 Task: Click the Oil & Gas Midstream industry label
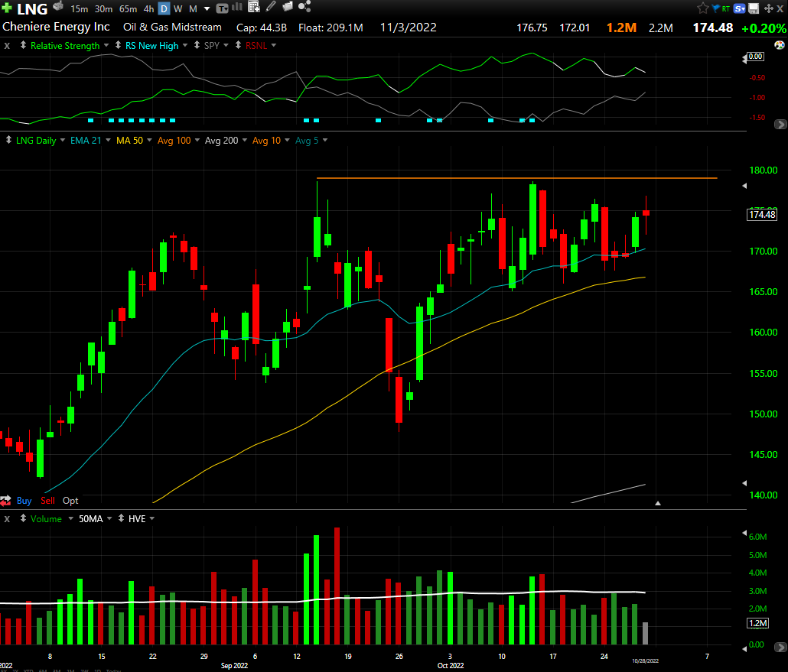pyautogui.click(x=172, y=27)
